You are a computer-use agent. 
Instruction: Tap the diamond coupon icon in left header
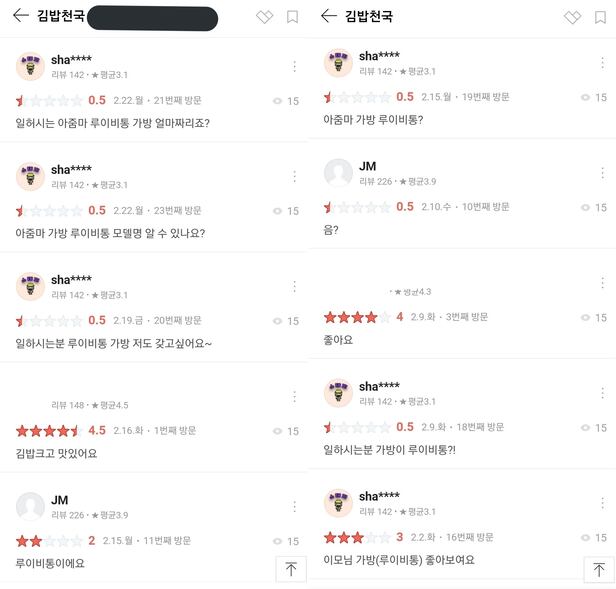pos(264,16)
